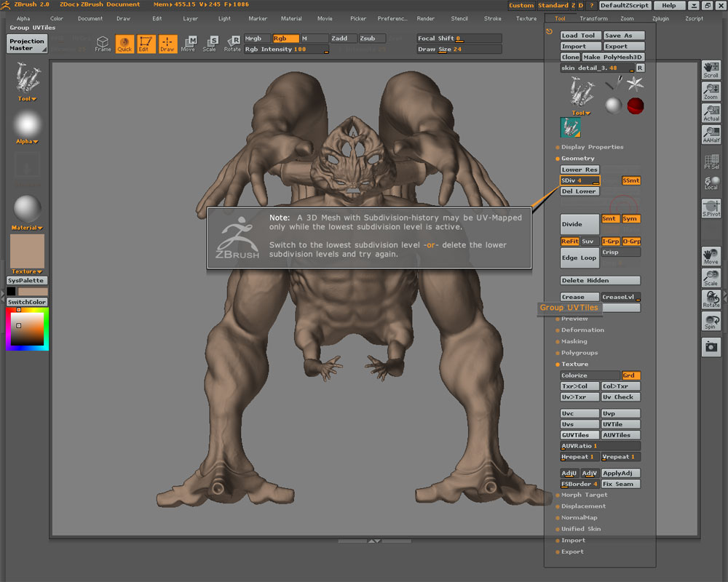Click the Divide button
The height and width of the screenshot is (582, 728).
click(579, 224)
